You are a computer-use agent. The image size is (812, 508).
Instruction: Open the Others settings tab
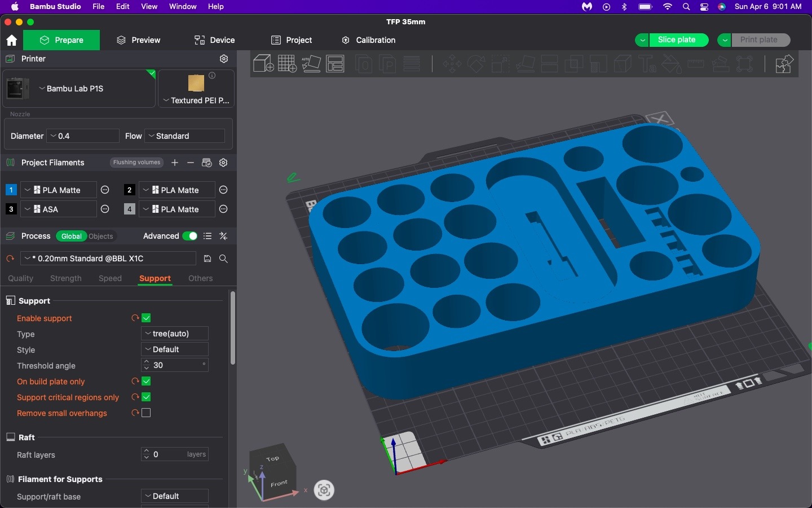[x=201, y=279]
